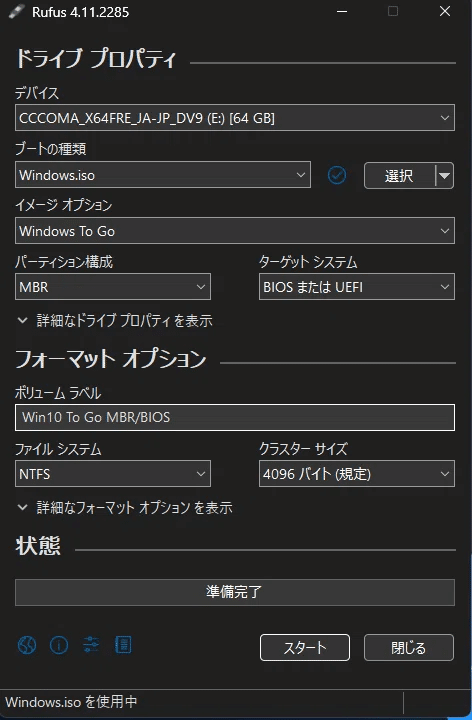Click the ボリューム ラベル text field
This screenshot has height=720, width=472.
coord(235,417)
